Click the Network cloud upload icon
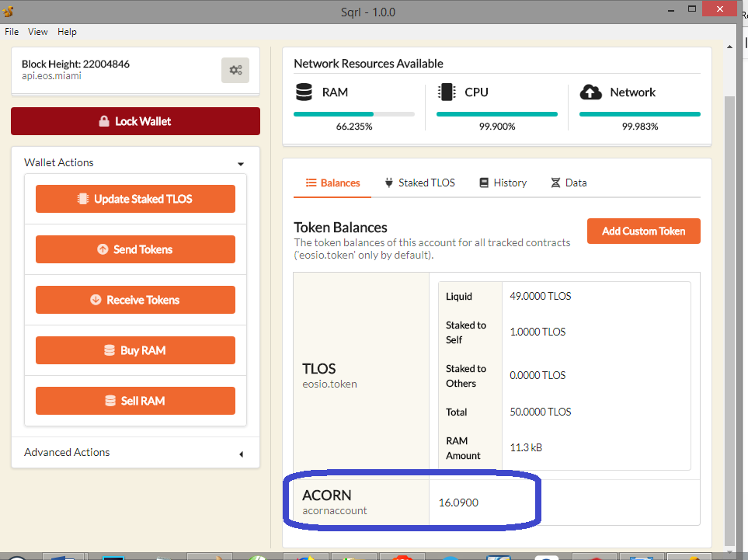This screenshot has width=748, height=560. click(x=590, y=92)
